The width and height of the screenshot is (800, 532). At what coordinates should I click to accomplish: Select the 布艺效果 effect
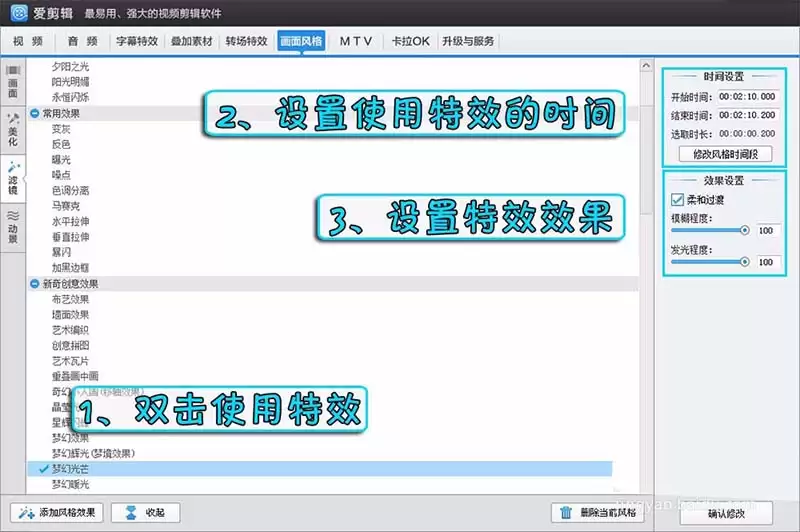coord(70,299)
